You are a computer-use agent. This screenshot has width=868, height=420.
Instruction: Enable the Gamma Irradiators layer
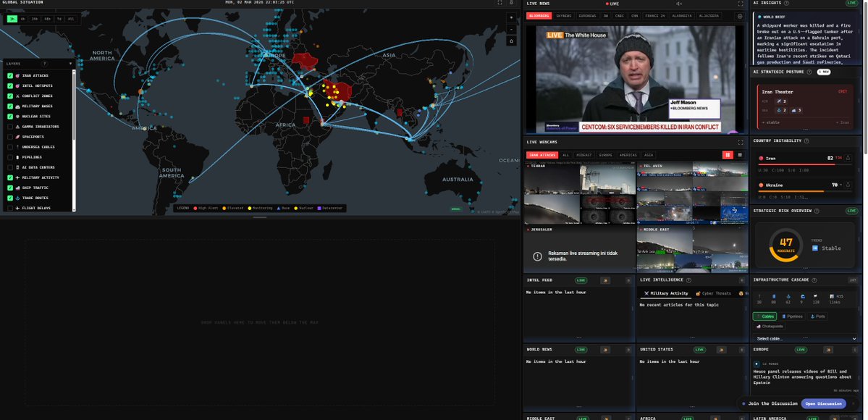(x=10, y=126)
